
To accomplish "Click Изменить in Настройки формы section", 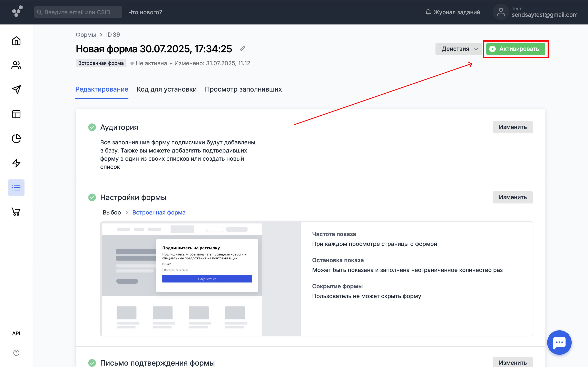I will [x=513, y=197].
